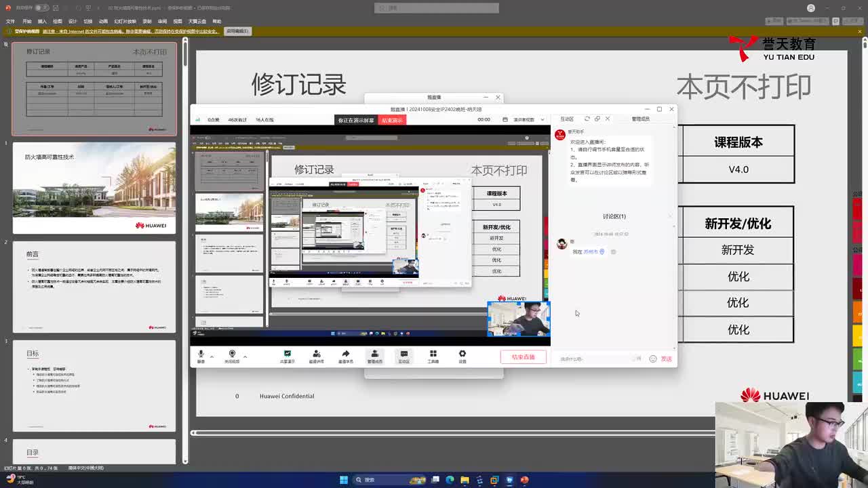Image resolution: width=868 pixels, height=488 pixels.
Task: Click the emoji icon in chat input
Action: click(x=653, y=359)
